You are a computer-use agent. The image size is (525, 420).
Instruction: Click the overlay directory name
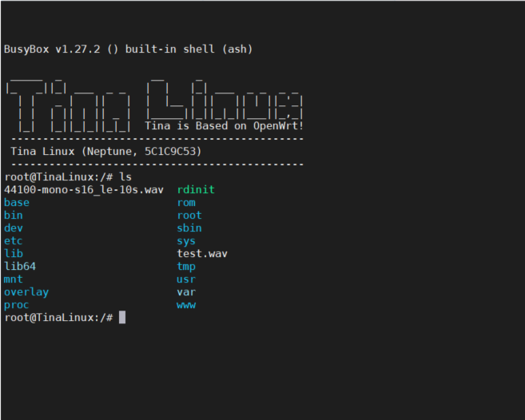[26, 292]
